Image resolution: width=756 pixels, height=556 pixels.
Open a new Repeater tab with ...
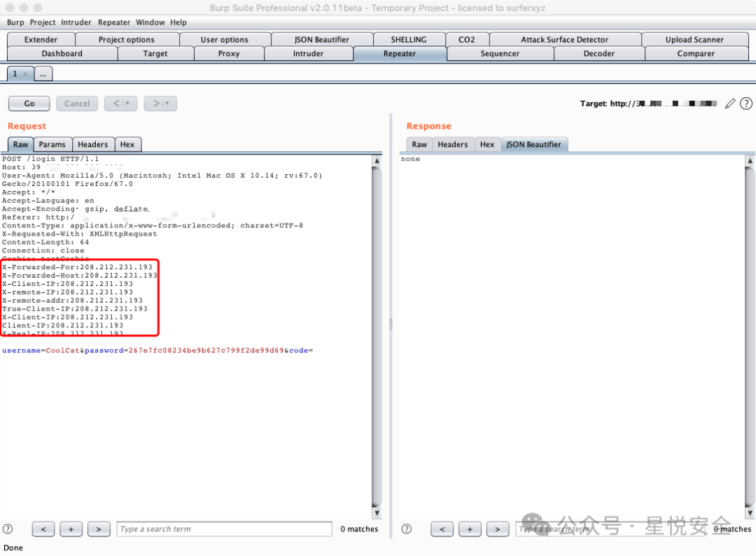pos(43,74)
